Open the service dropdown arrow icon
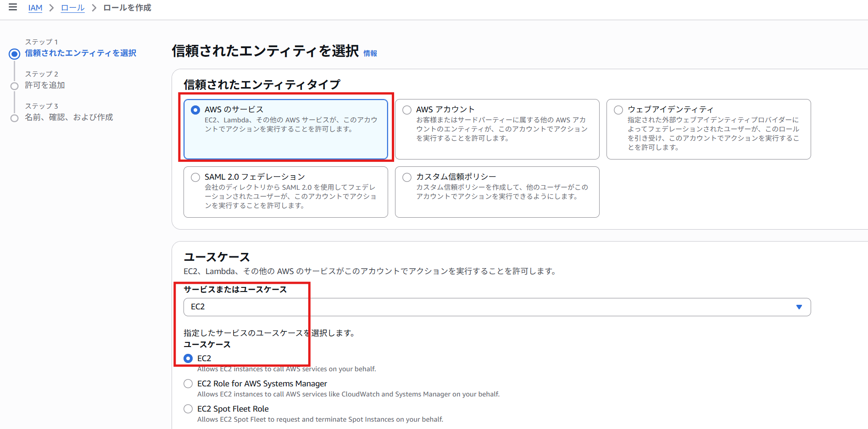The image size is (868, 429). [799, 307]
